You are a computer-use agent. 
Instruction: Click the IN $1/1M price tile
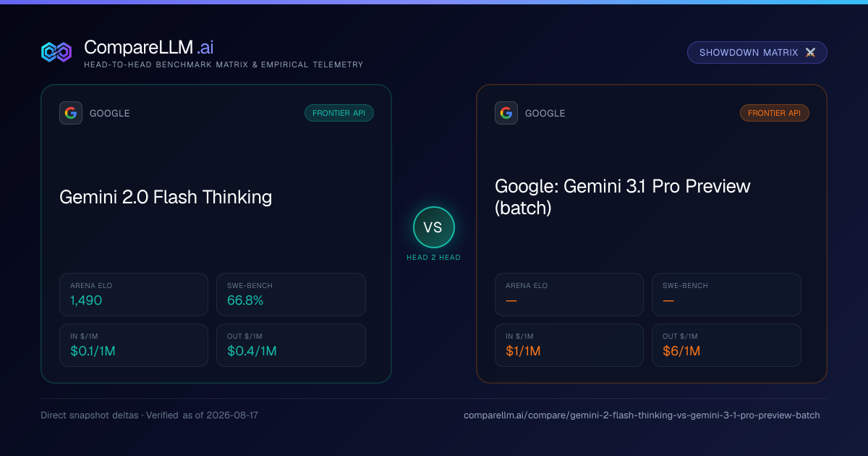(569, 345)
